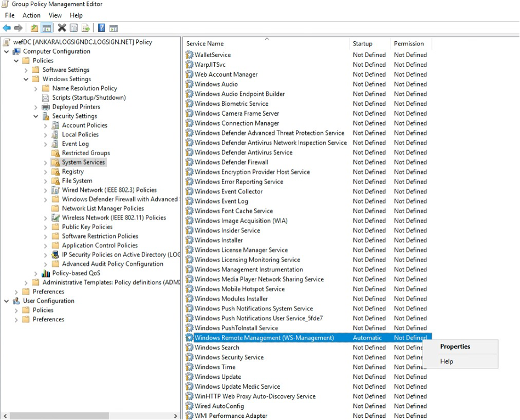Select the wefDC policy root node
Viewport: 520px width, 420px height.
click(x=83, y=42)
